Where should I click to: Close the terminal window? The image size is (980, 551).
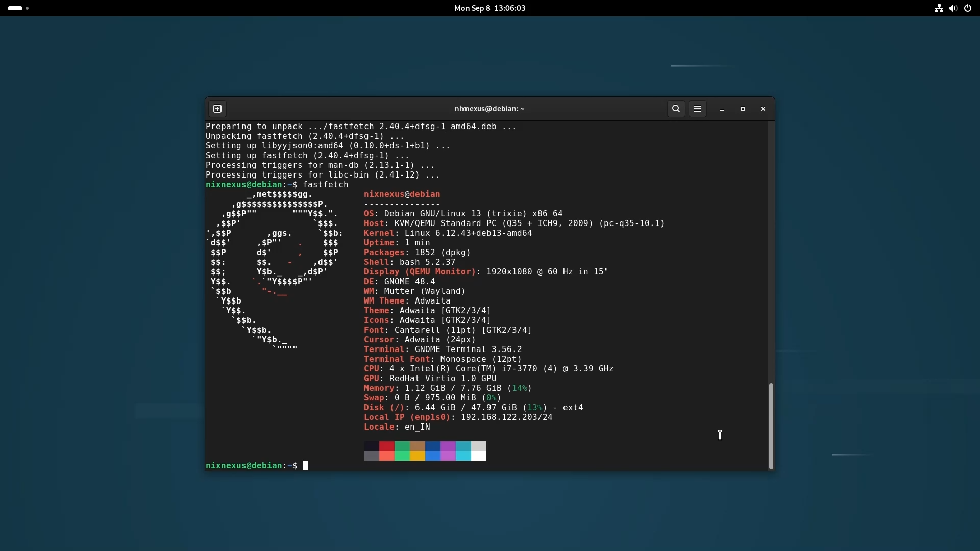pos(764,109)
